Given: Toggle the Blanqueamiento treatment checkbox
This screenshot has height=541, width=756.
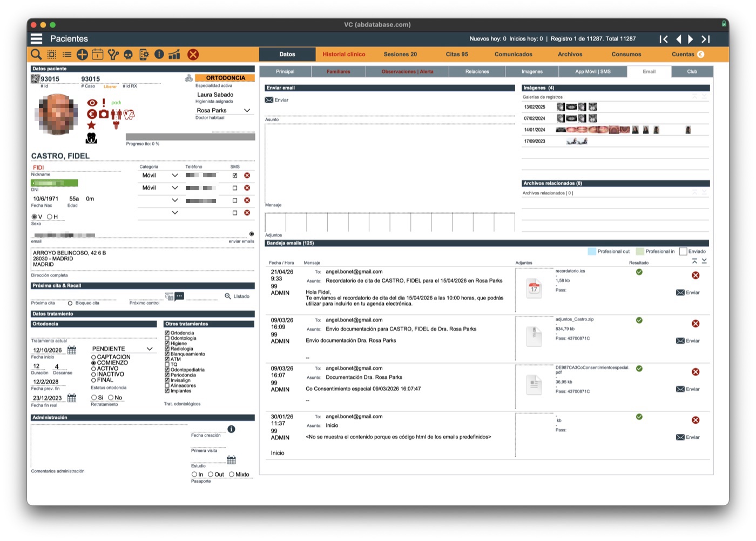Looking at the screenshot, I should point(167,354).
